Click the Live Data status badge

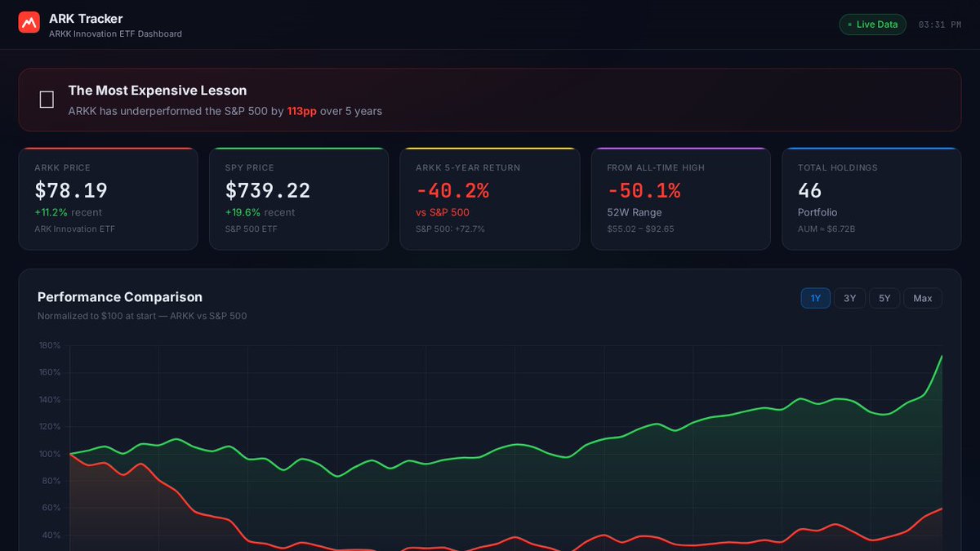pos(872,24)
